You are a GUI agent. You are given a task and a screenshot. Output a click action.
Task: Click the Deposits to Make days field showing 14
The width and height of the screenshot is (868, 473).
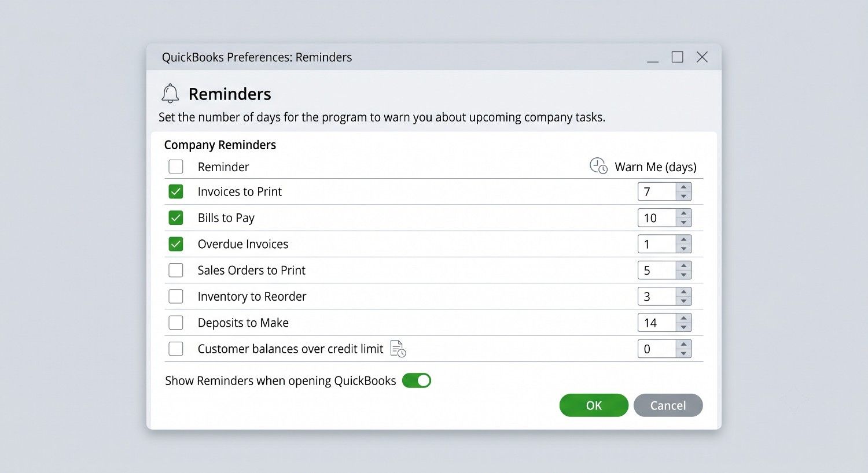point(657,323)
